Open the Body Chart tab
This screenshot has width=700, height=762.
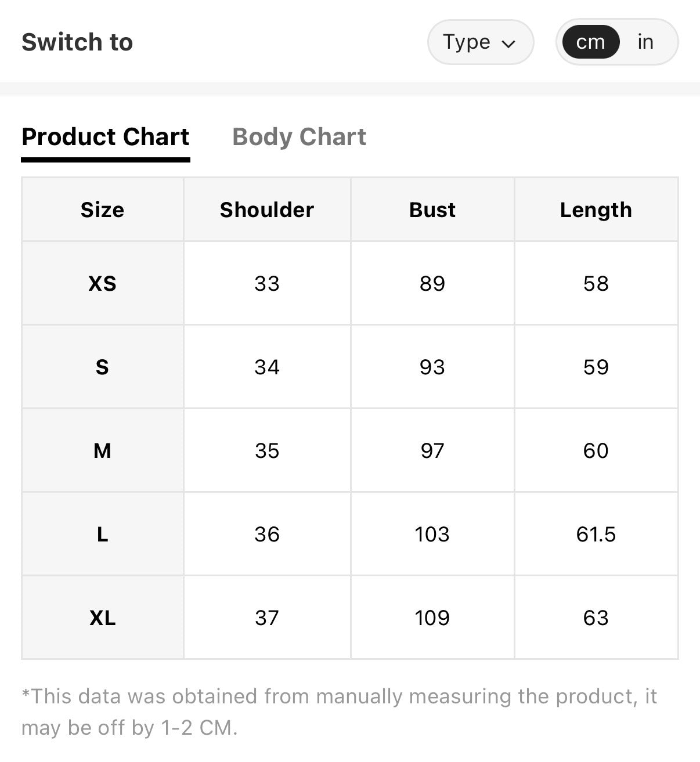tap(299, 137)
